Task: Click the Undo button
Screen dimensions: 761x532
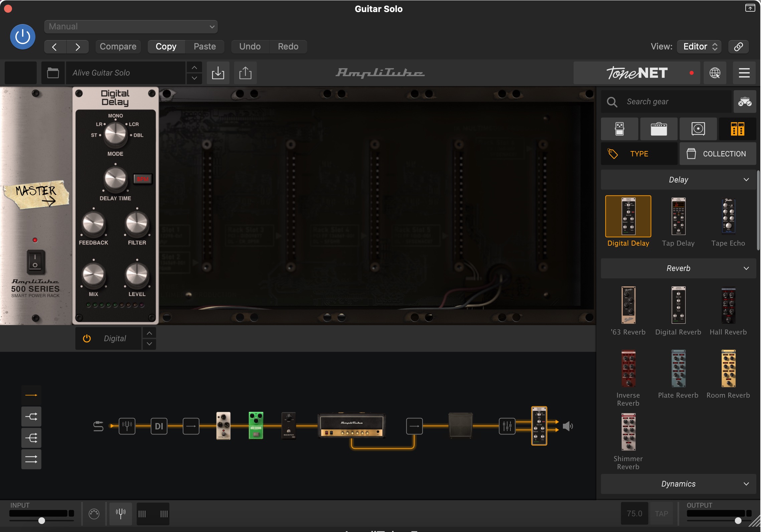Action: pos(250,47)
